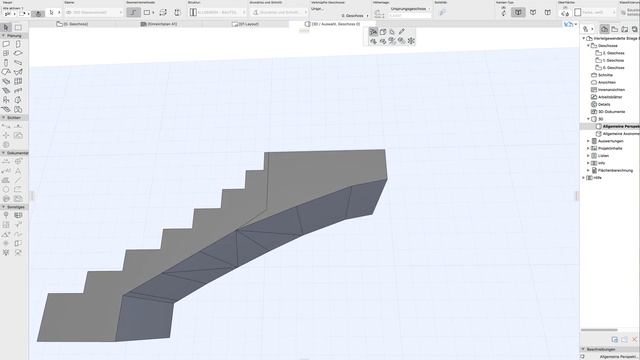The image size is (640, 360).
Task: Open the rectangle geometry method dropdown arrow
Action: (153, 13)
